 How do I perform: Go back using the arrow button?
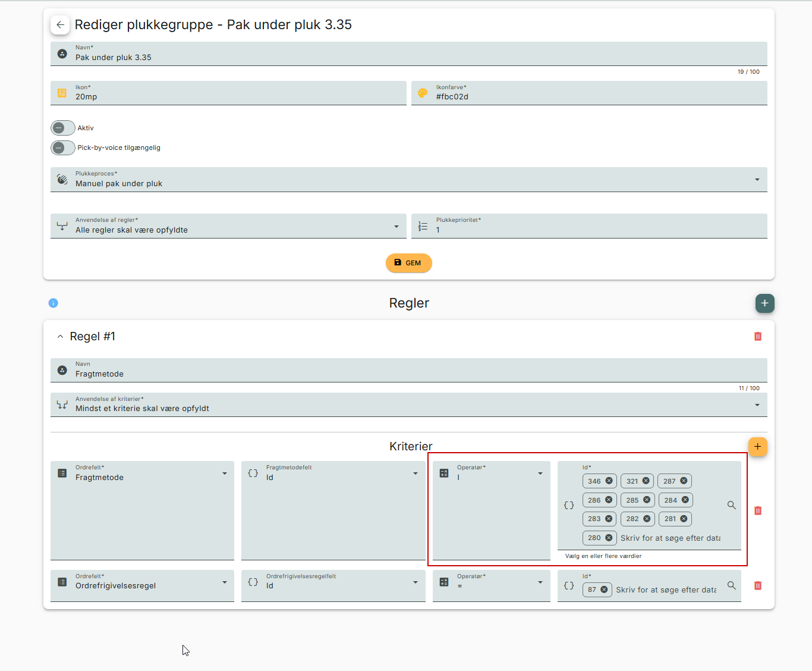60,24
